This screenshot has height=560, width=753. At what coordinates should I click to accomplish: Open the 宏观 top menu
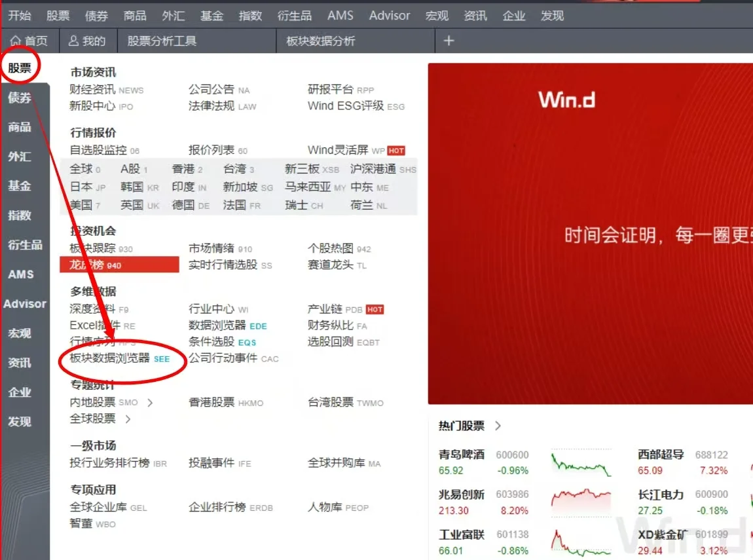[x=437, y=15]
